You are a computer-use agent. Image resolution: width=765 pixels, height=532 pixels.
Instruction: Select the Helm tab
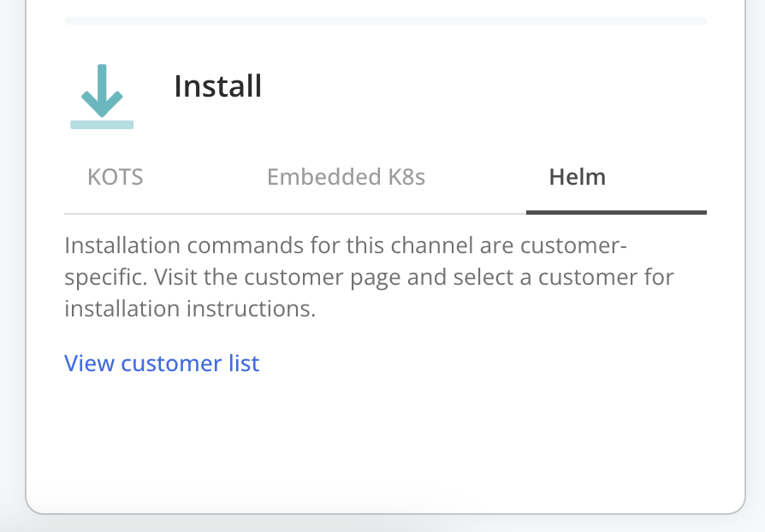coord(577,177)
